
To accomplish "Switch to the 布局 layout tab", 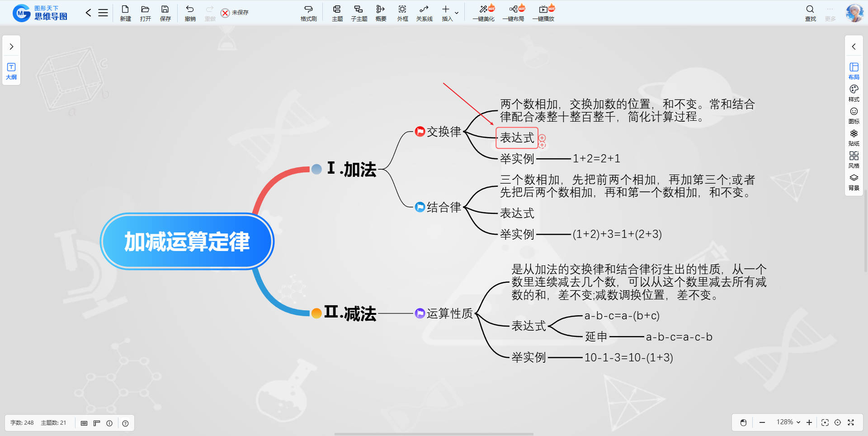I will (854, 71).
